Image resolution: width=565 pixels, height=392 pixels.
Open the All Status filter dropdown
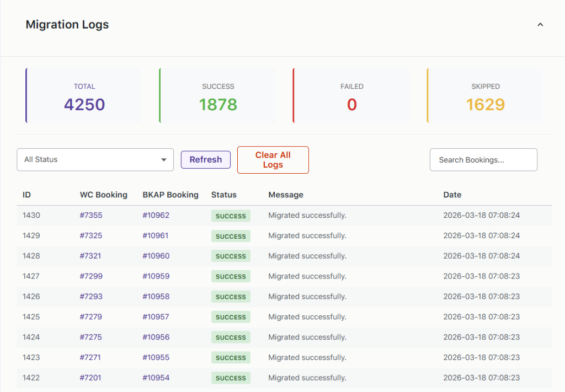[x=95, y=160]
